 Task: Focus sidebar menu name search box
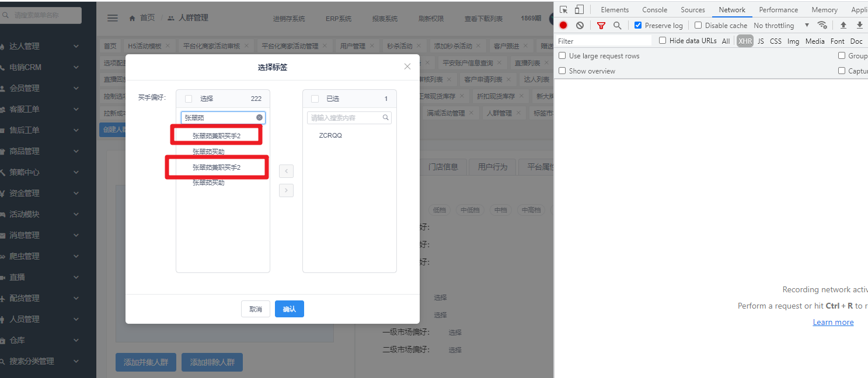pyautogui.click(x=41, y=15)
